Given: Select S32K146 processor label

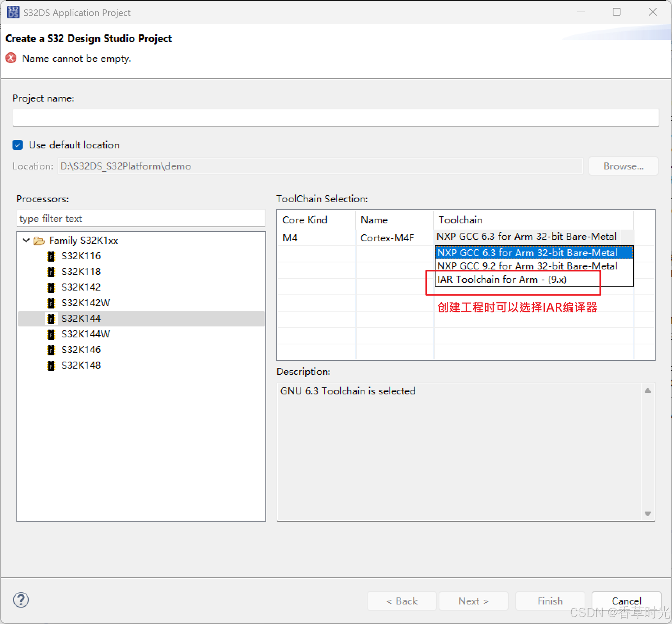Looking at the screenshot, I should pyautogui.click(x=81, y=350).
